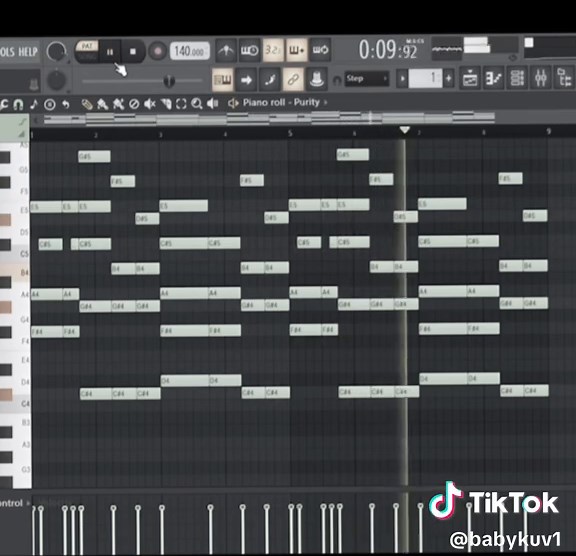
Task: Move the song position slider
Action: (x=169, y=80)
